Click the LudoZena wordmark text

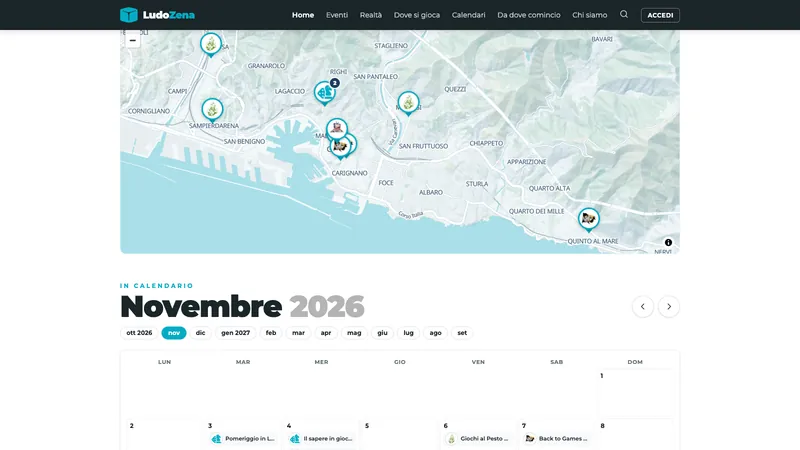tap(169, 15)
